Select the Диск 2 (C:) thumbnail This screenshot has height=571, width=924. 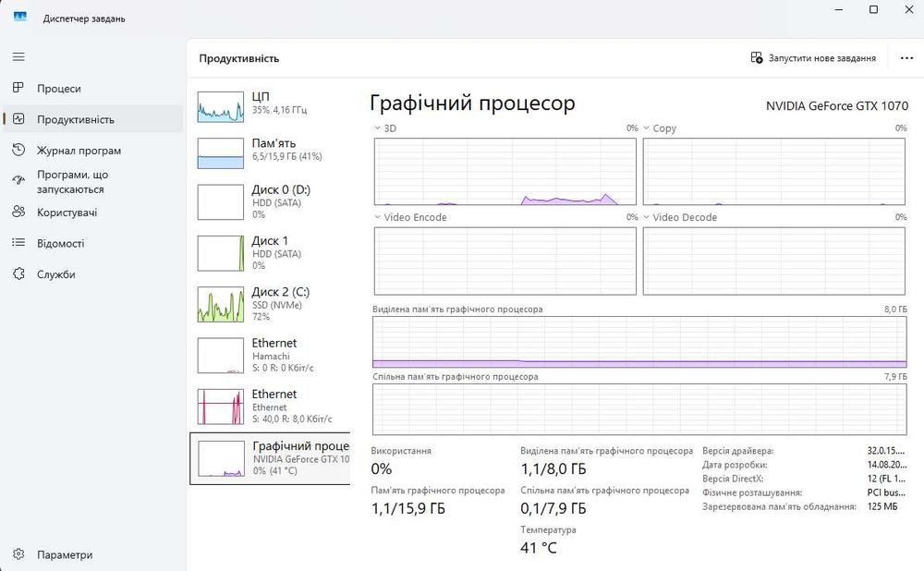221,305
